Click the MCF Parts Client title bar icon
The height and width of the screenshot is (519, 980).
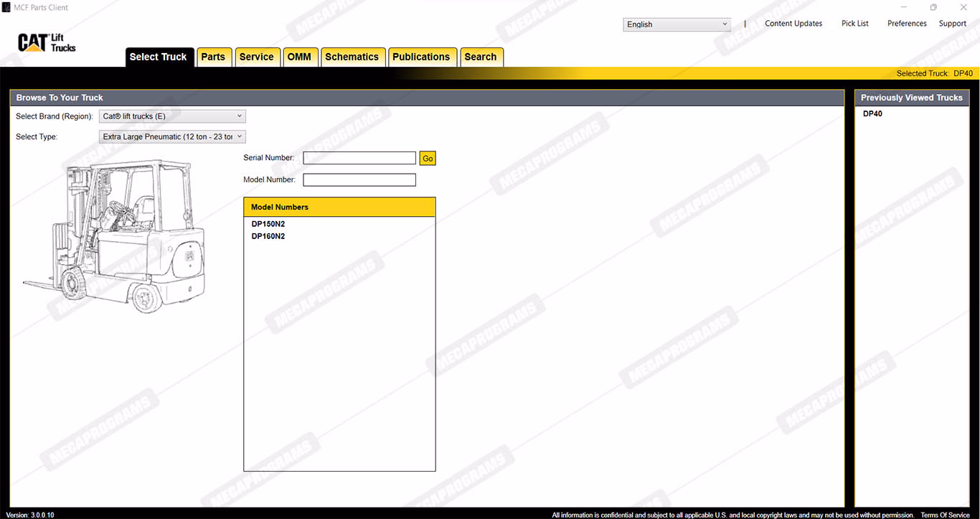(7, 7)
